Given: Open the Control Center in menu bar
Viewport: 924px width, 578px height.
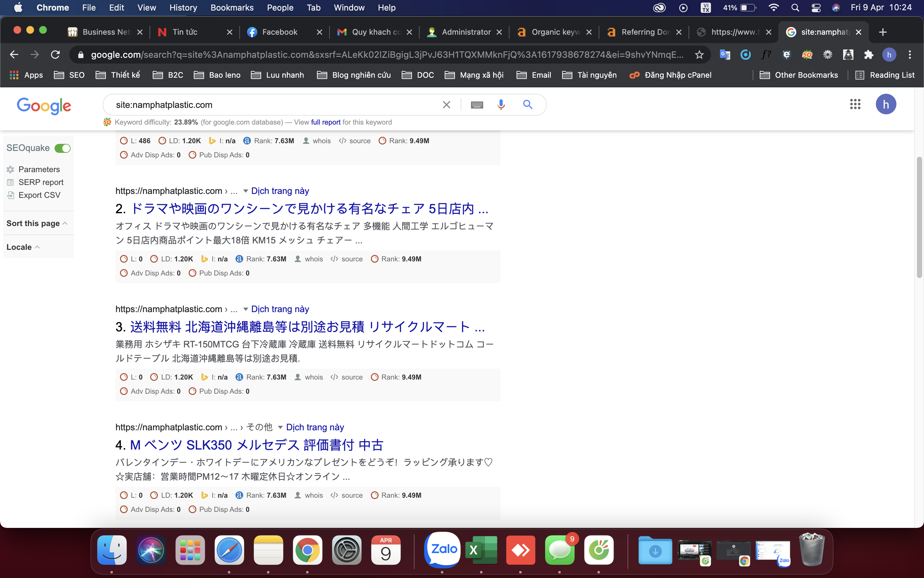Looking at the screenshot, I should (816, 8).
